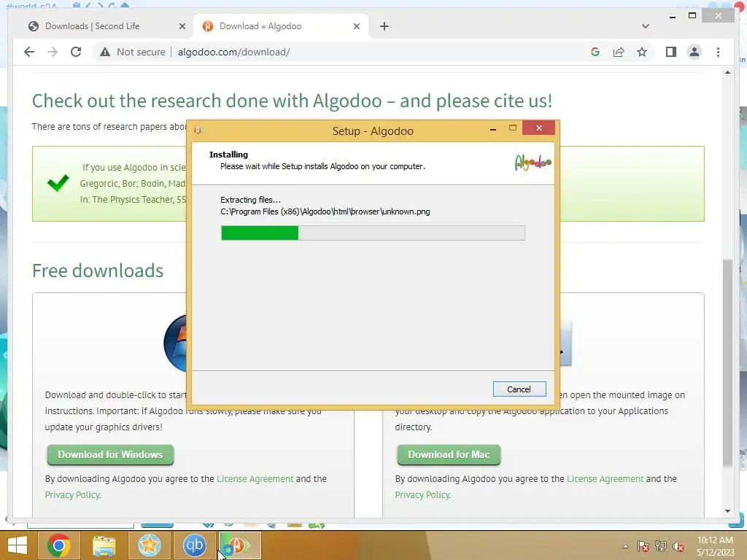
Task: Toggle Chrome side panel
Action: [x=671, y=52]
